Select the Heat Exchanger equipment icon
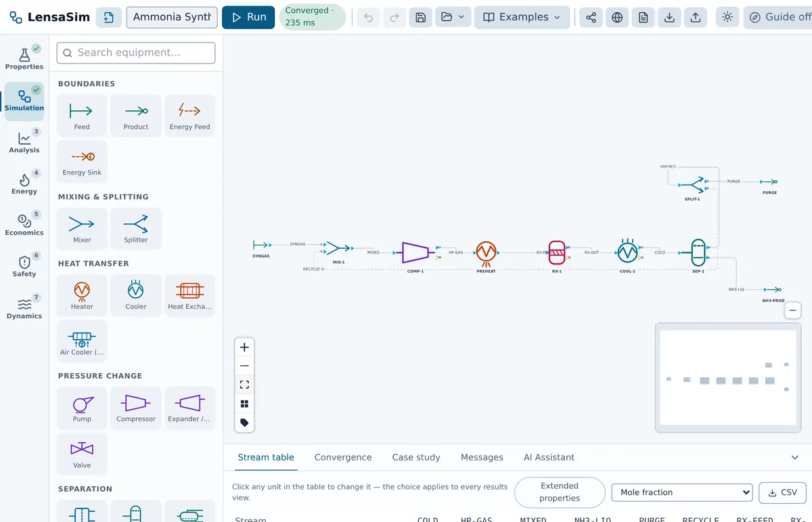The width and height of the screenshot is (812, 522). tap(190, 296)
